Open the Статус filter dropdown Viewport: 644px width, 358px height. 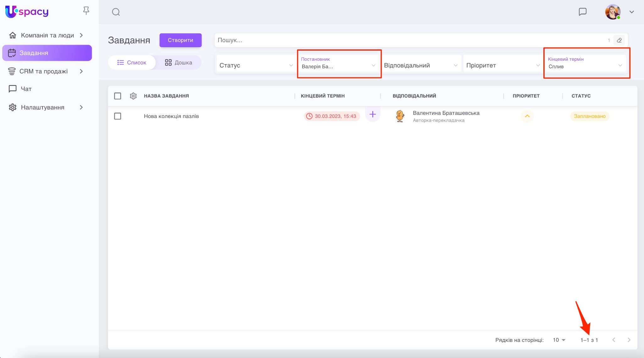[255, 65]
